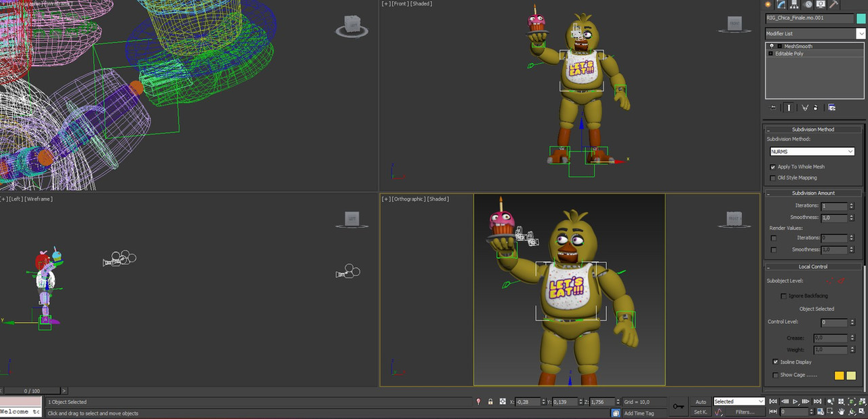Select Editable Poly in the modifier stack
The width and height of the screenshot is (868, 419).
click(x=789, y=54)
